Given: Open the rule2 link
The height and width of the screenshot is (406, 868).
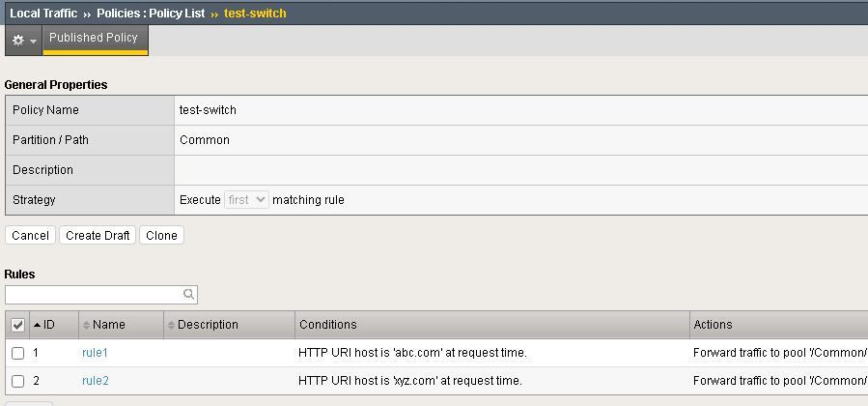Looking at the screenshot, I should 95,381.
